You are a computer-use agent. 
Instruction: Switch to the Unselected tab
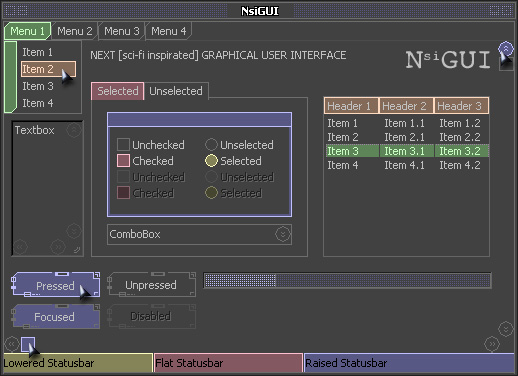pos(176,91)
